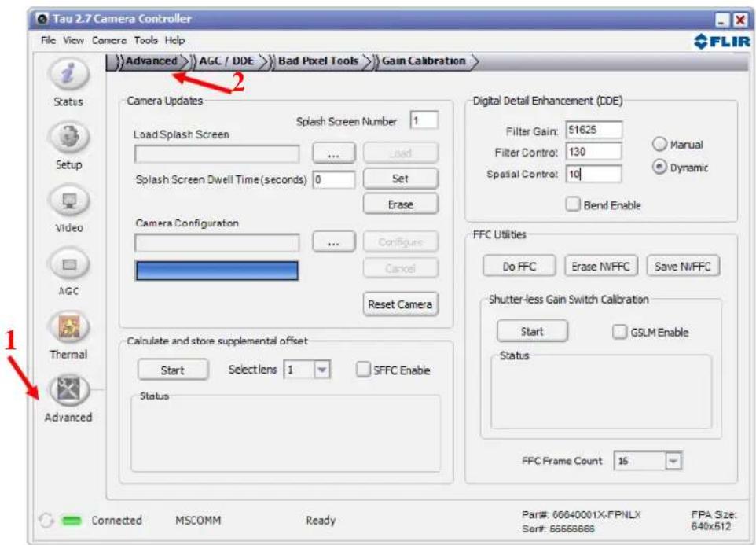Open the AGC sidebar icon
The height and width of the screenshot is (545, 756).
[68, 263]
